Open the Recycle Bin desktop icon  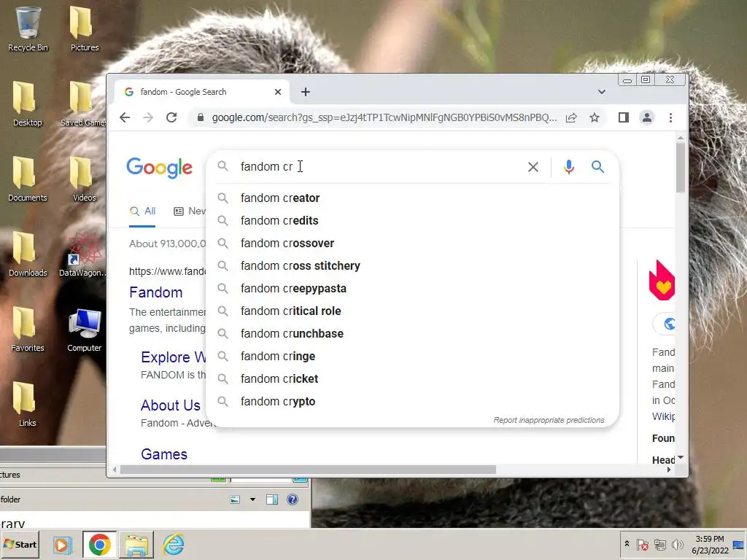pos(28,28)
